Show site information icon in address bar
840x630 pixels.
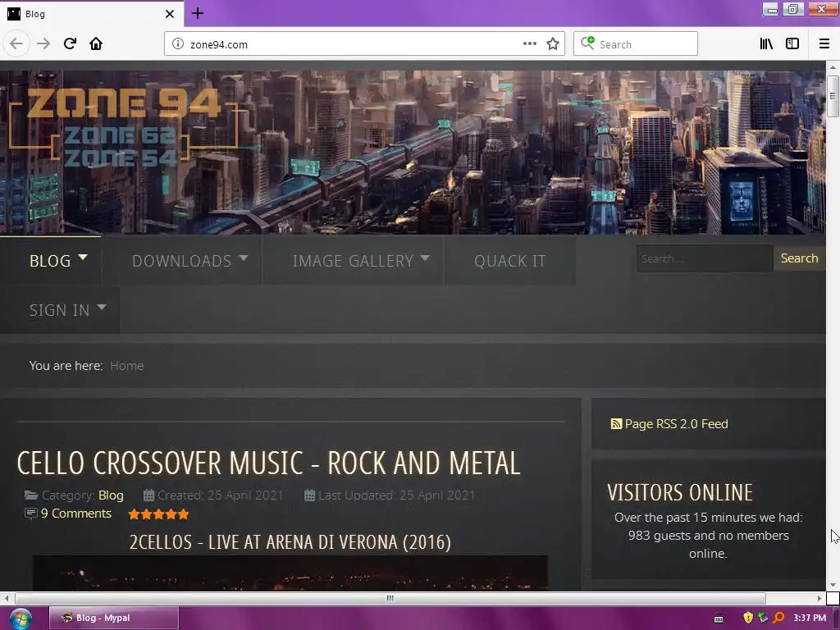coord(178,44)
